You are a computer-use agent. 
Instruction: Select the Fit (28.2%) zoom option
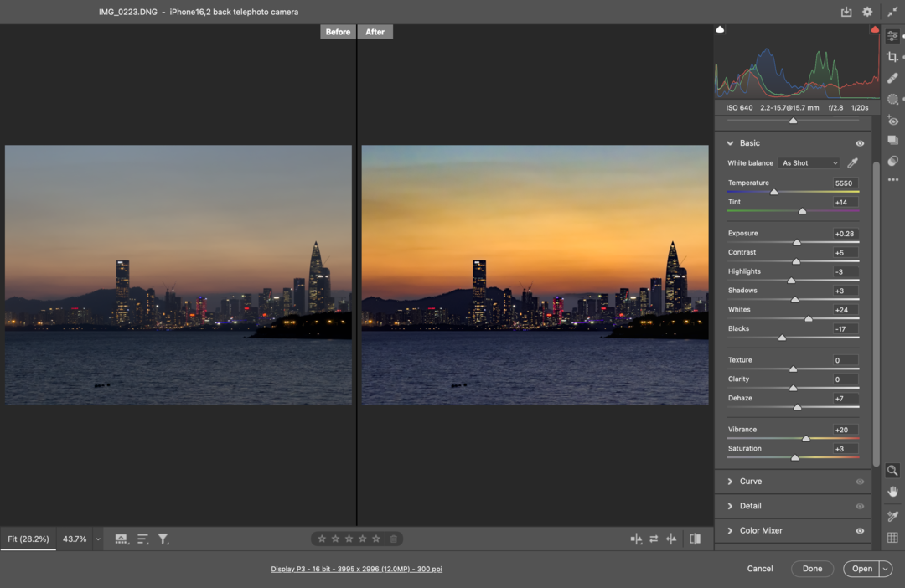(28, 539)
